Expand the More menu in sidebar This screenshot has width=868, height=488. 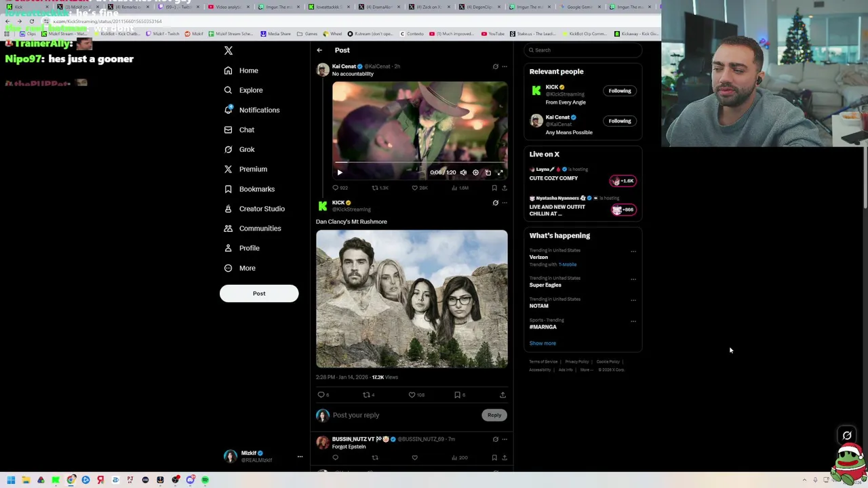click(x=240, y=268)
